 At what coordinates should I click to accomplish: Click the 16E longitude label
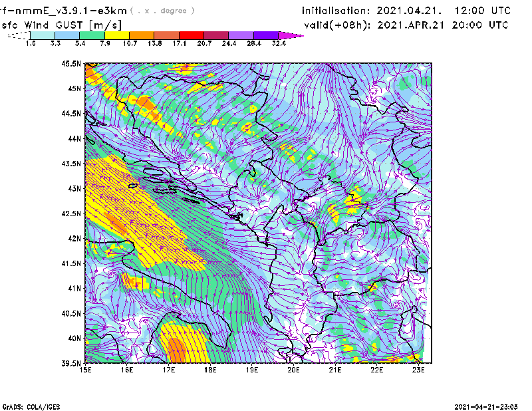click(x=127, y=370)
